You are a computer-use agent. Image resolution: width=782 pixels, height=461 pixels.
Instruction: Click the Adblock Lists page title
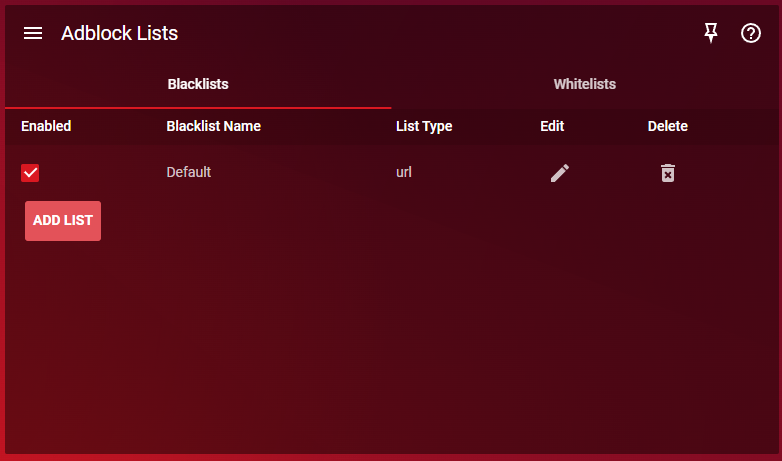(119, 33)
